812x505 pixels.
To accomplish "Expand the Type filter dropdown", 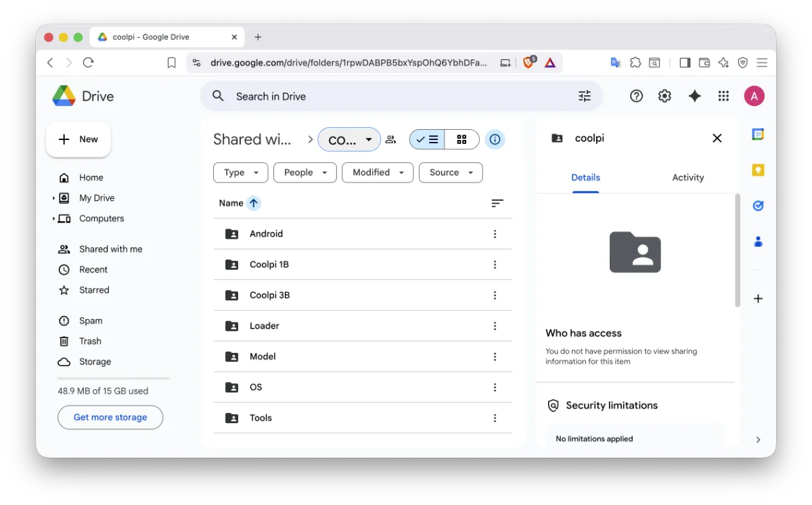I will tap(240, 172).
